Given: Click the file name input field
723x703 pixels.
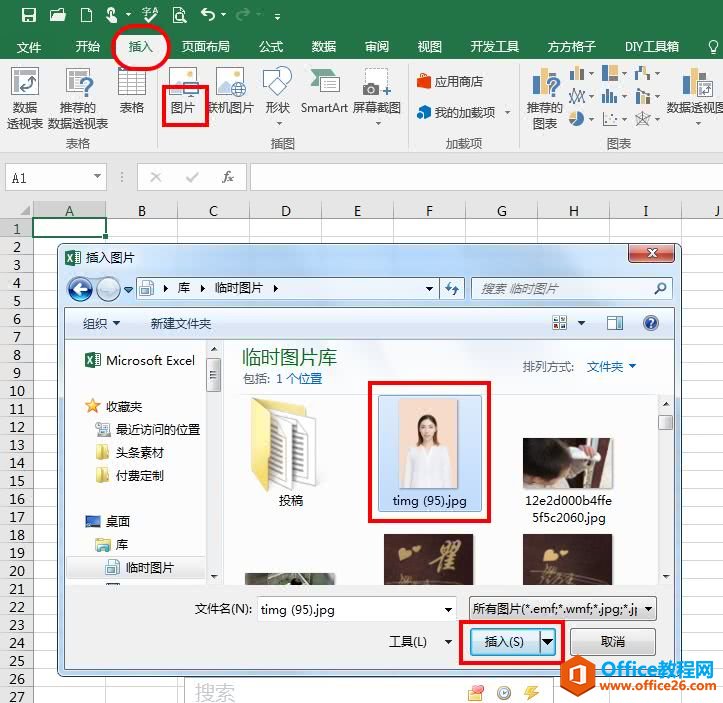Looking at the screenshot, I should tap(350, 609).
